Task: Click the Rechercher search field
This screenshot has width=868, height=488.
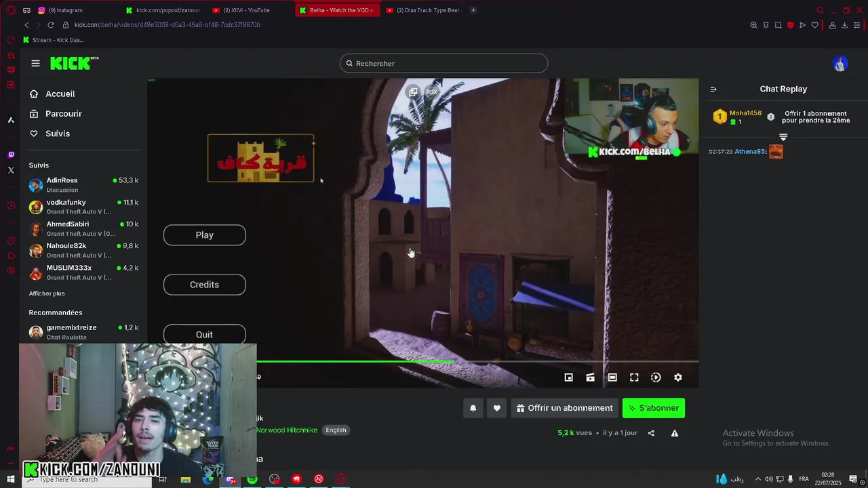Action: (443, 63)
